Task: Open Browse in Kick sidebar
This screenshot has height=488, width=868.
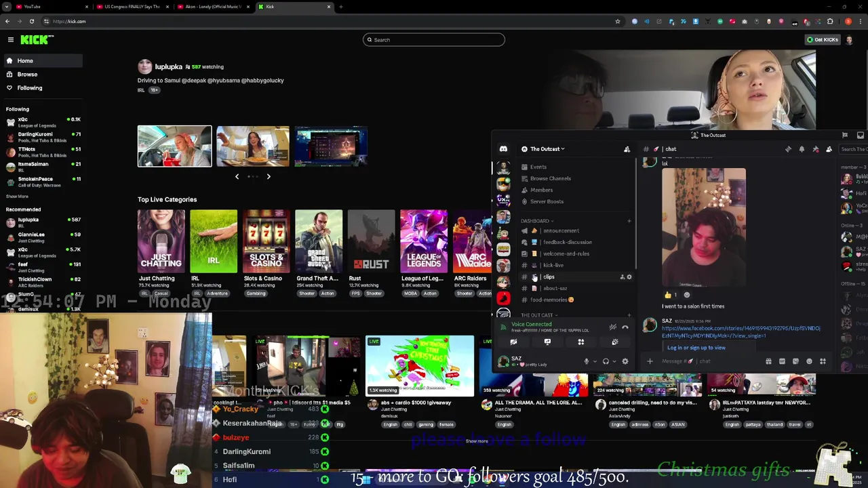Action: tap(42, 75)
